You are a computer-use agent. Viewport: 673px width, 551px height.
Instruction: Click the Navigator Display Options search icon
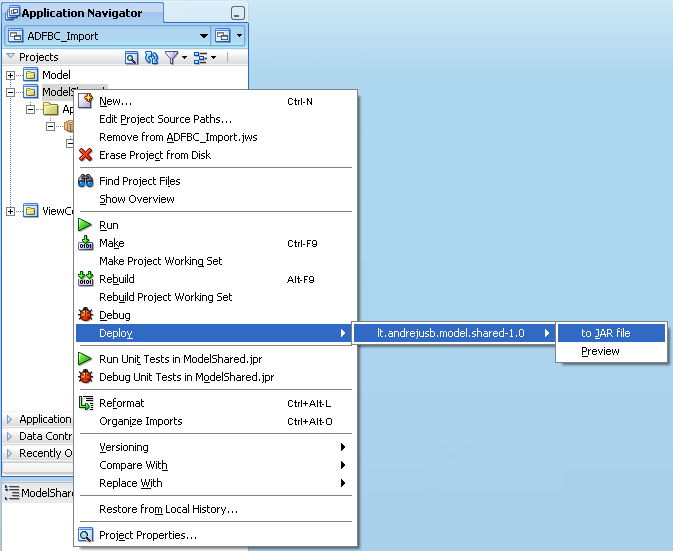click(x=131, y=58)
